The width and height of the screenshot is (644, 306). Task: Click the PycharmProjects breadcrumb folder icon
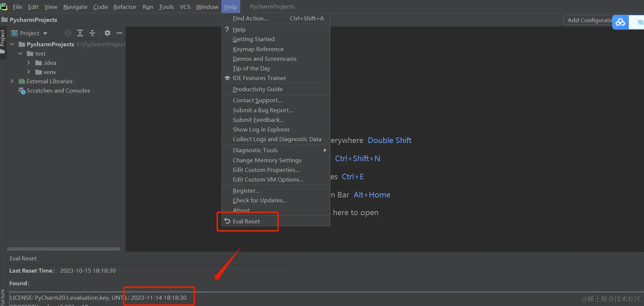[4, 20]
